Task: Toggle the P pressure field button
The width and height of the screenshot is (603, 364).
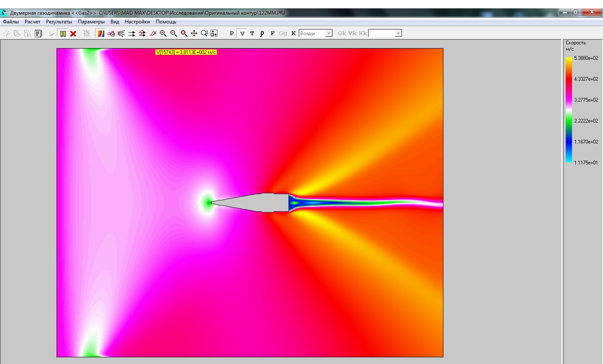Action: (232, 33)
